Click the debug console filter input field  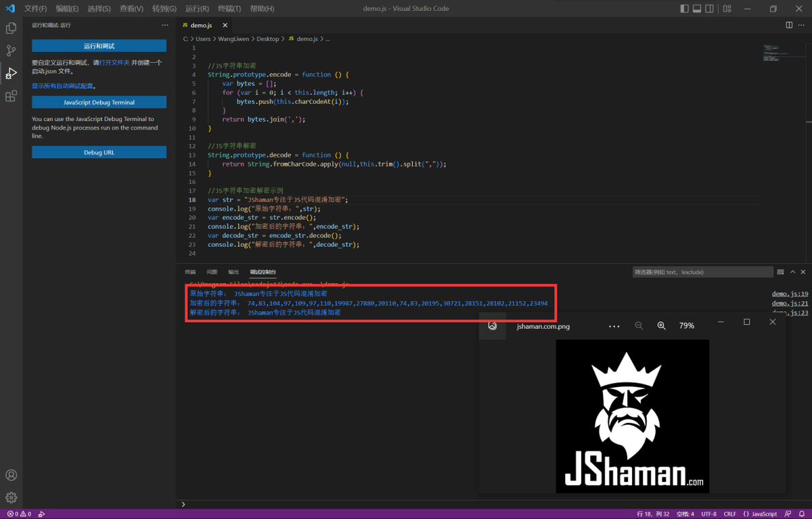tap(702, 272)
